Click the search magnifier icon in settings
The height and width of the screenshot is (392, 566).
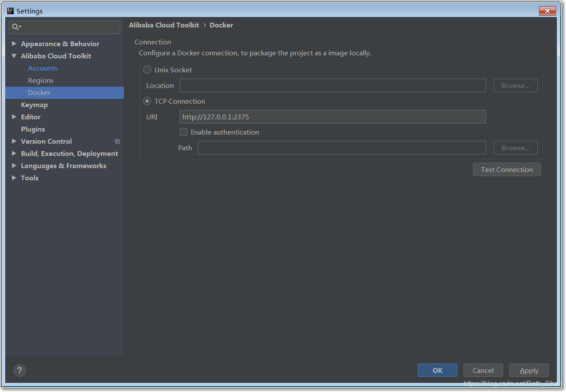[x=17, y=27]
